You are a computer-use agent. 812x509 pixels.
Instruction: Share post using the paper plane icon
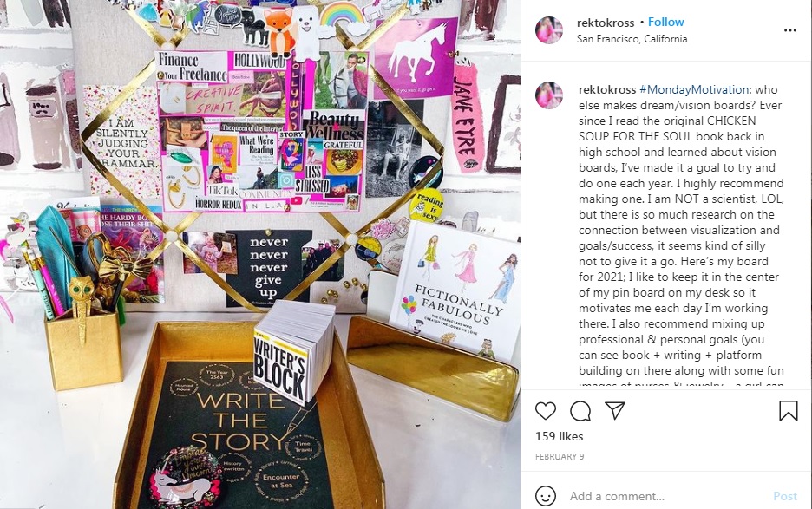coord(615,411)
